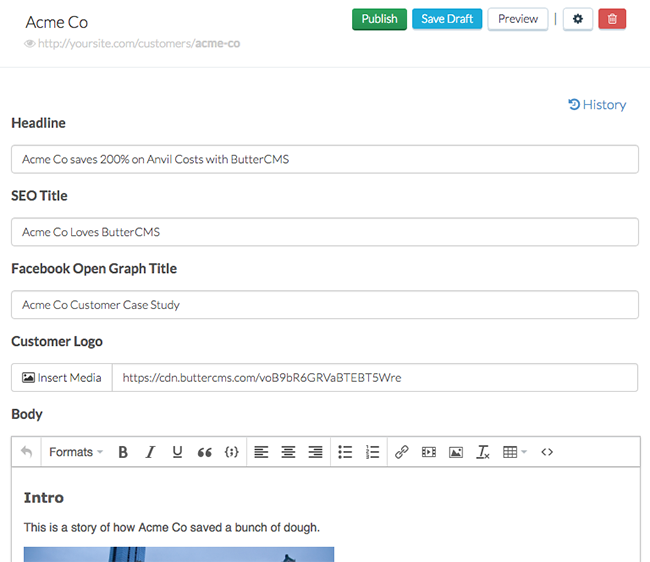Align text left
Viewport: 650px width, 562px height.
[x=261, y=452]
